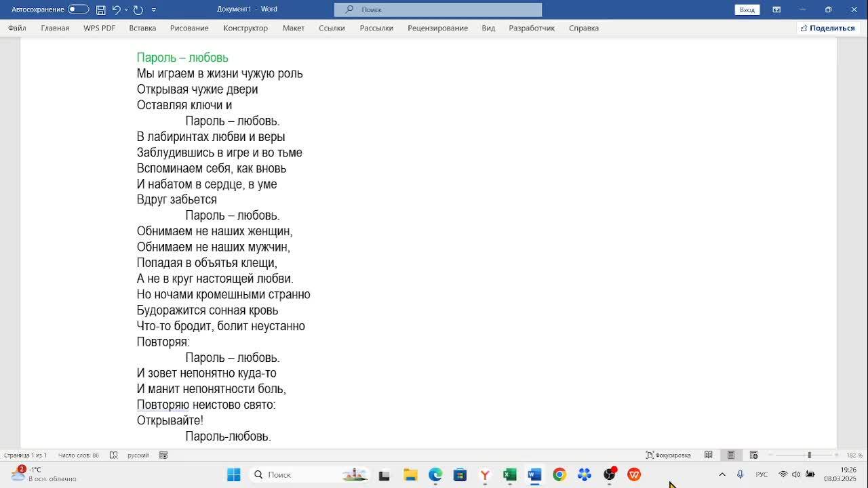
Task: Expand the undo history dropdown arrow
Action: [125, 9]
